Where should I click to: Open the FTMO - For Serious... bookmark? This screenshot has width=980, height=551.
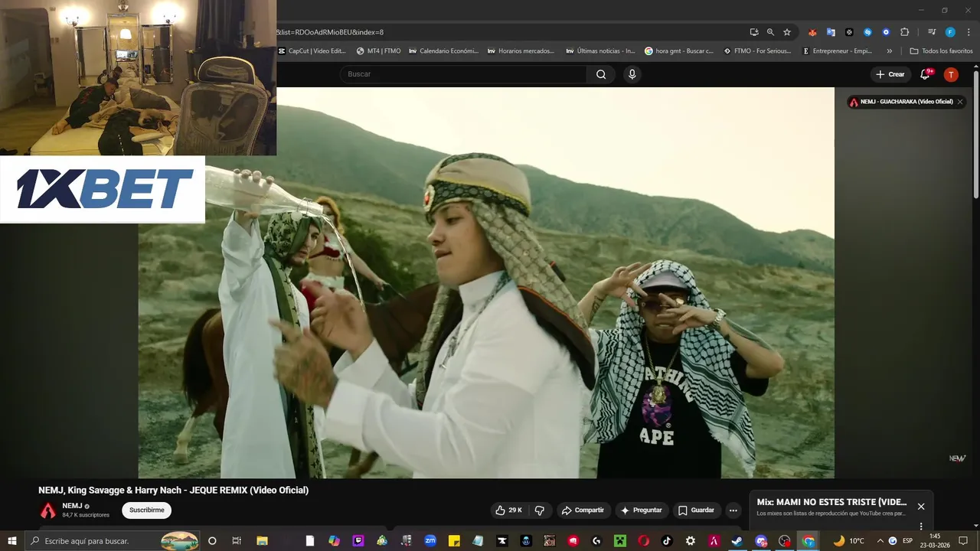tap(756, 51)
